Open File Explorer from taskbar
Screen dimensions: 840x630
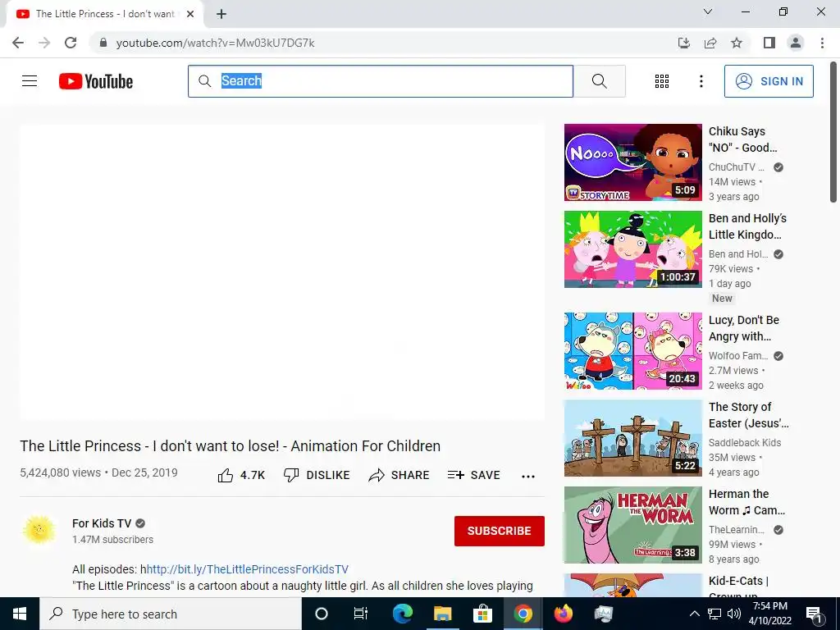click(442, 614)
